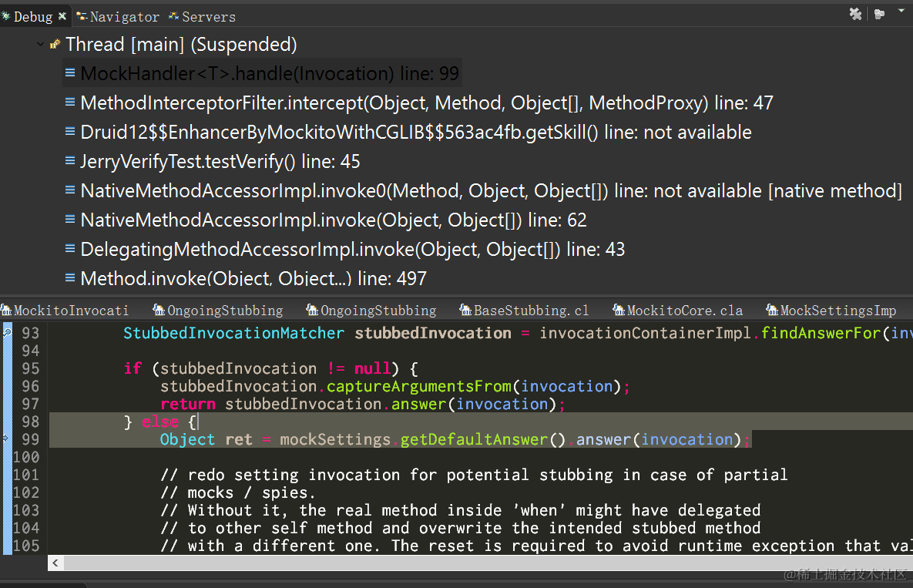
Task: Click captureArgumentsFrom on line 96
Action: pos(418,386)
